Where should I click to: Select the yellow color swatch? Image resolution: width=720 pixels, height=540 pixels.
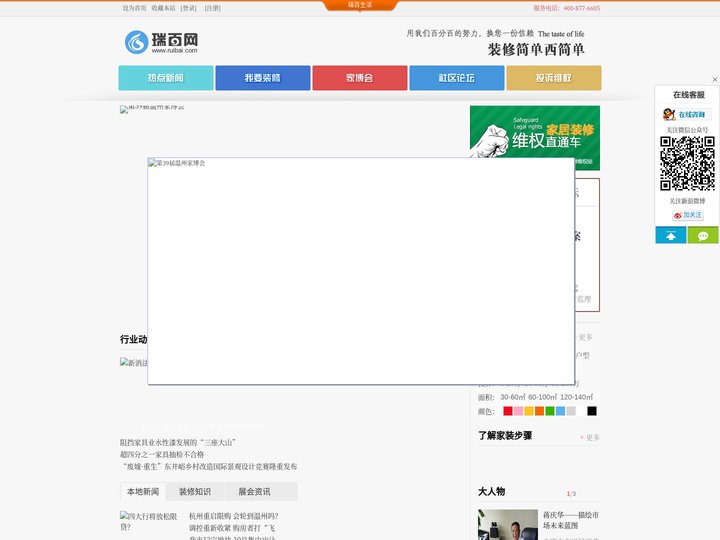[529, 411]
